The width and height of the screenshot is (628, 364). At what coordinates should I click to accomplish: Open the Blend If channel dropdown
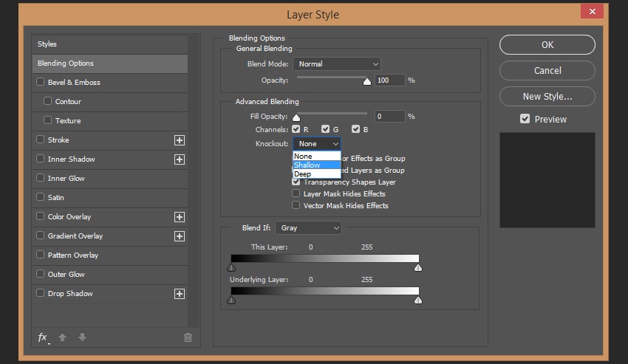point(308,228)
